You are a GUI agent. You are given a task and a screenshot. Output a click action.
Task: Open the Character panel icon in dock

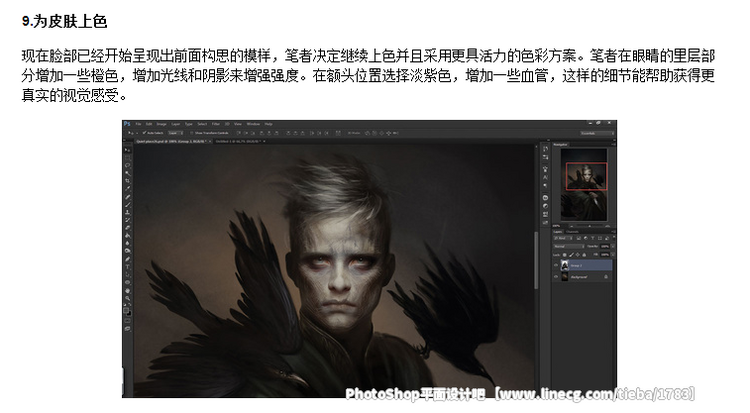tap(545, 177)
